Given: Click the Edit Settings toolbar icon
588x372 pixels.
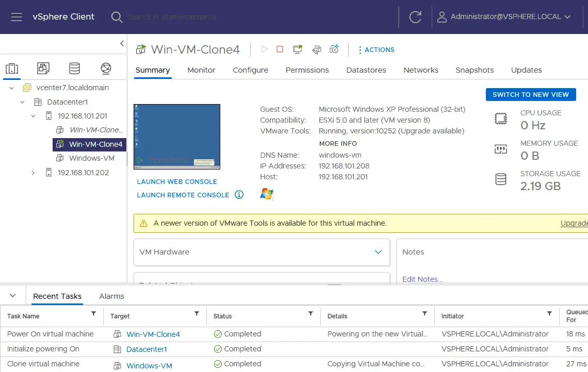Looking at the screenshot, I should (317, 49).
